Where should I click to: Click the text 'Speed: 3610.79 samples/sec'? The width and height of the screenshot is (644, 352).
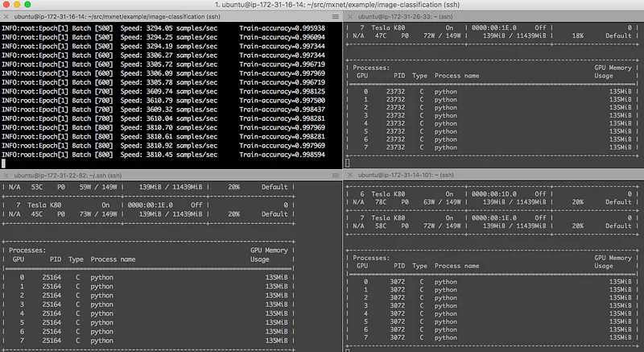point(169,100)
